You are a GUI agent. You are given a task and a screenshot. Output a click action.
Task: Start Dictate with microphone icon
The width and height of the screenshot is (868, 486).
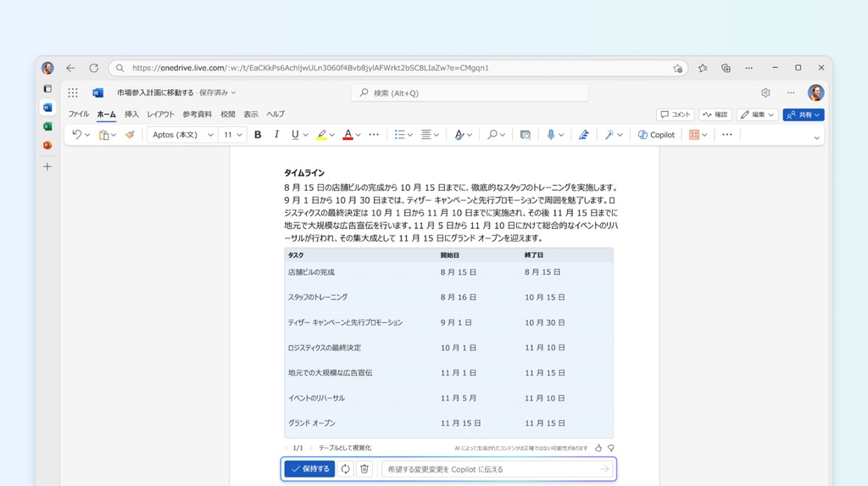pyautogui.click(x=550, y=135)
